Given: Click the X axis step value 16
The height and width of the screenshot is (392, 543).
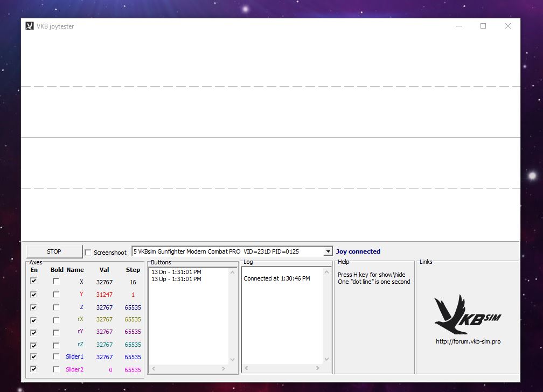Looking at the screenshot, I should point(133,282).
